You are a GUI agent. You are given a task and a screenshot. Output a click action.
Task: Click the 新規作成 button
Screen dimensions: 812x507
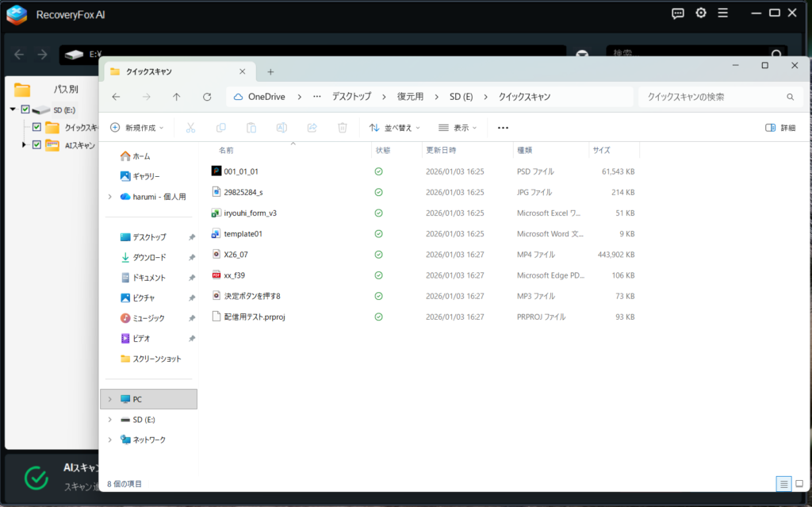(137, 127)
